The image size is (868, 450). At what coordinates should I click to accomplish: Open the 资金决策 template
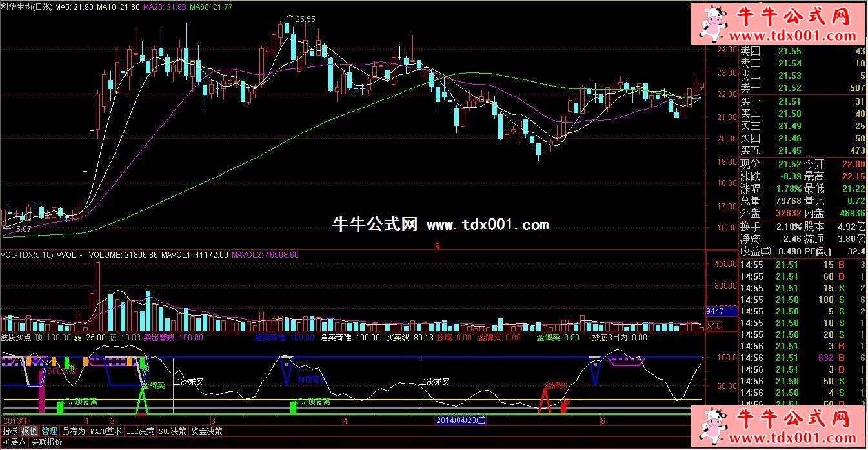click(x=207, y=431)
